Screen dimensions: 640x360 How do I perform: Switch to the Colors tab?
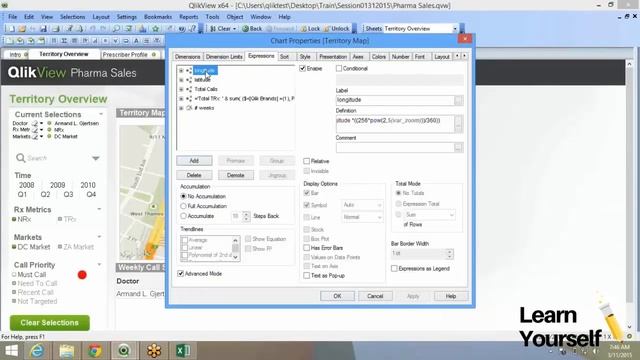[x=379, y=57]
